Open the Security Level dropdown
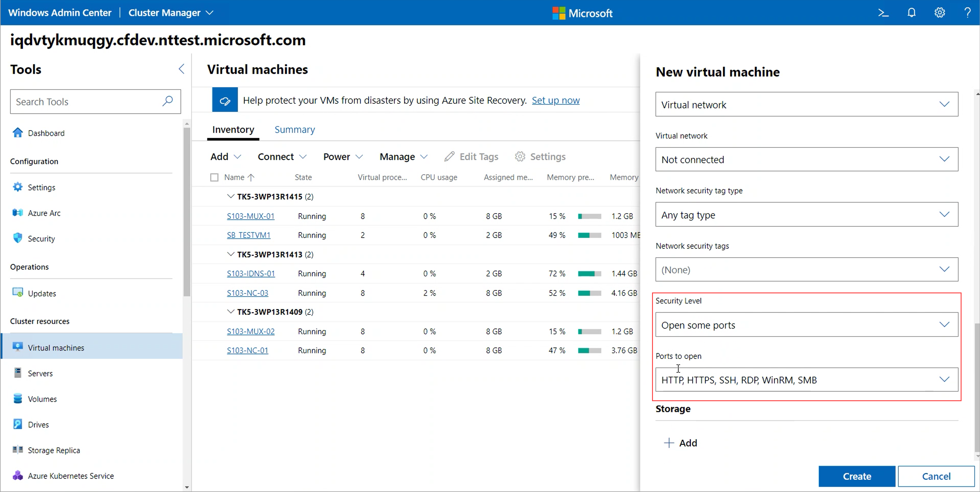 (806, 325)
